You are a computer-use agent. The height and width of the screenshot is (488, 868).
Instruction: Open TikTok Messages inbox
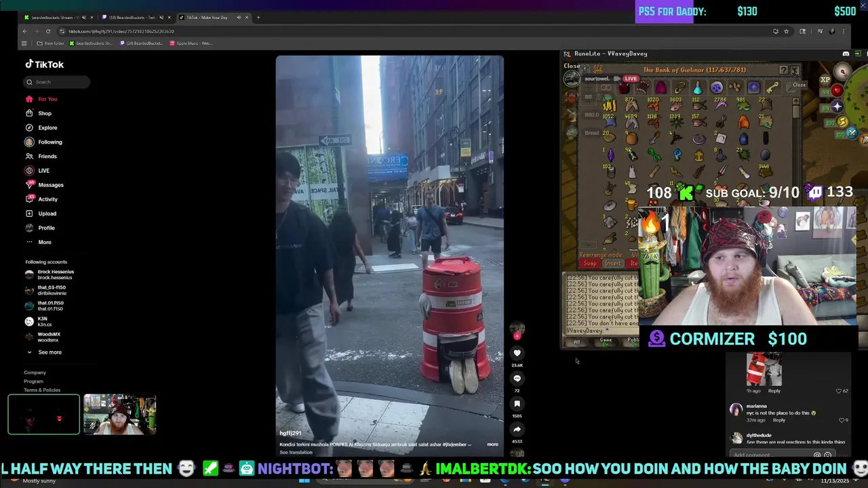tap(44, 184)
